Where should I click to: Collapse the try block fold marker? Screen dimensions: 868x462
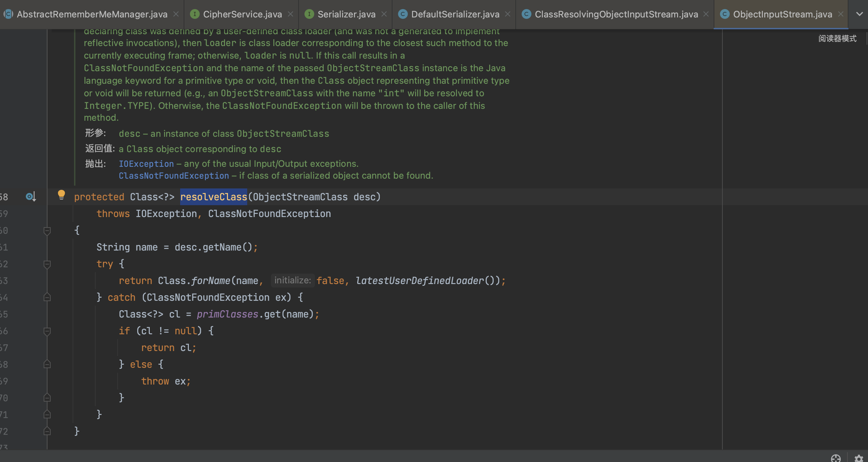(47, 264)
